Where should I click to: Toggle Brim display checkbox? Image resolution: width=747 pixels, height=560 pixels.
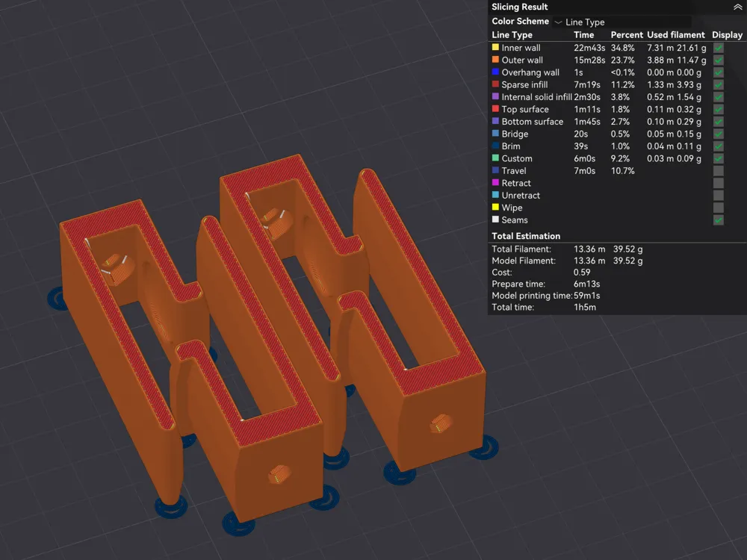tap(719, 146)
